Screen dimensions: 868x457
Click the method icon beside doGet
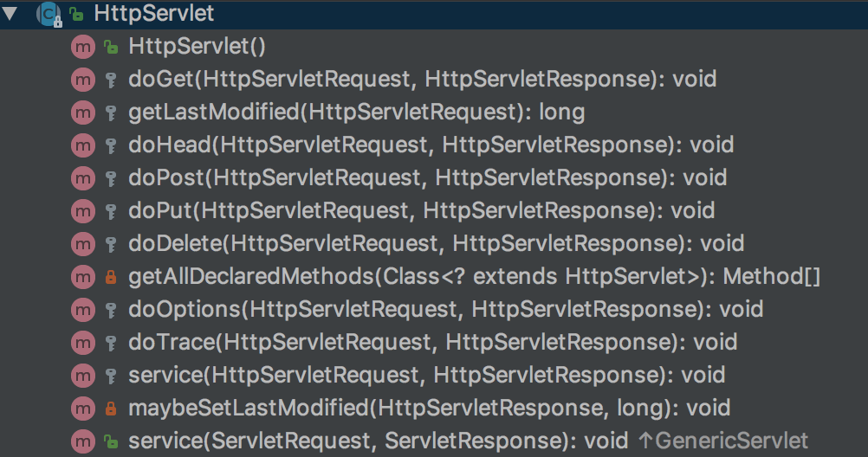(x=82, y=80)
